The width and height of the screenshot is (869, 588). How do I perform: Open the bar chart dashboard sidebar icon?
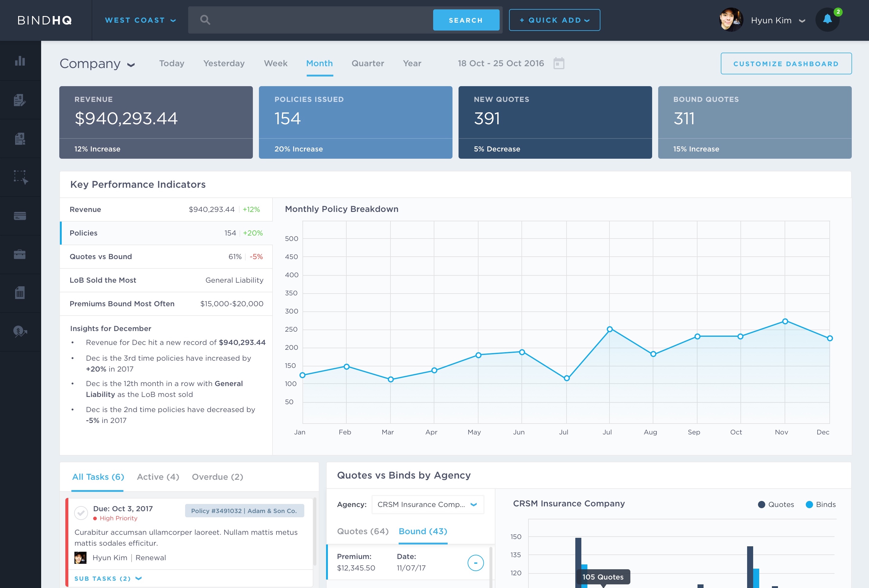pyautogui.click(x=20, y=61)
